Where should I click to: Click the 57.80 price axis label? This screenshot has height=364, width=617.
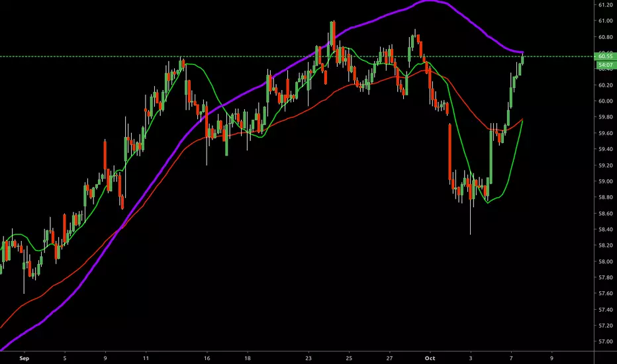pos(605,277)
